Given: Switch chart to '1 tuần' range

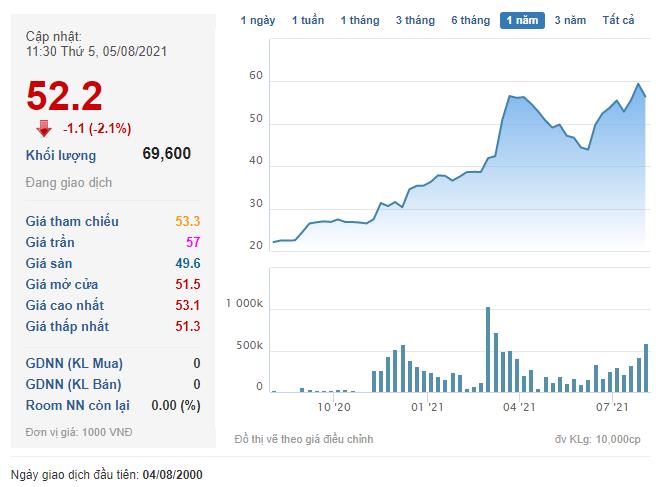Looking at the screenshot, I should [308, 20].
